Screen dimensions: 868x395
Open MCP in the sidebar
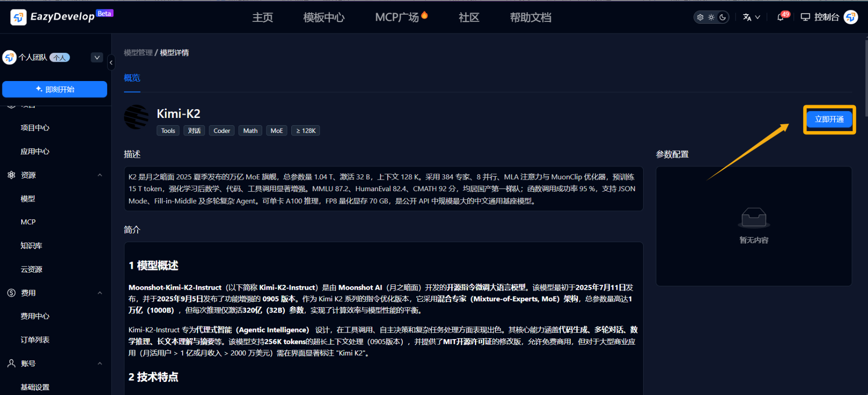click(28, 222)
